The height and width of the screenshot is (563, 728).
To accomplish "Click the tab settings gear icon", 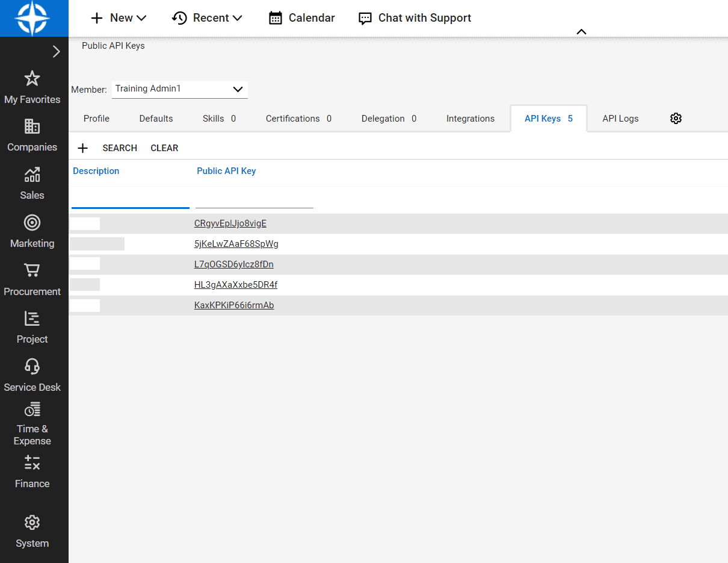I will (676, 119).
